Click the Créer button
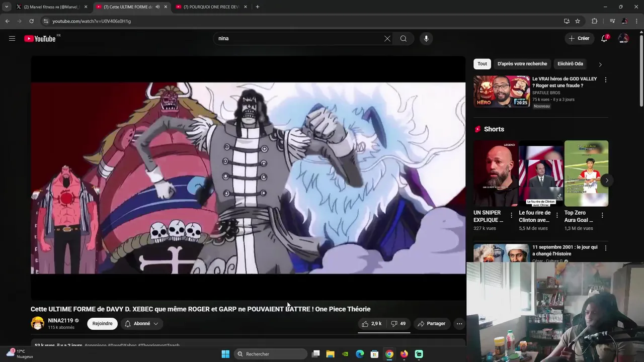 pos(579,38)
